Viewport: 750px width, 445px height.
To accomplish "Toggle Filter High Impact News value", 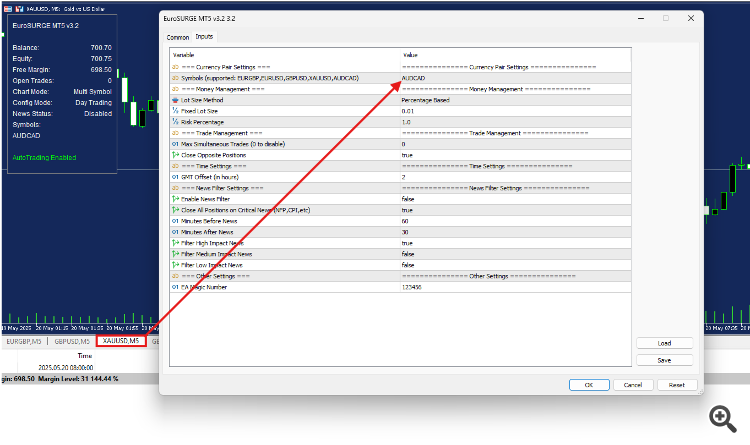I will (x=516, y=243).
